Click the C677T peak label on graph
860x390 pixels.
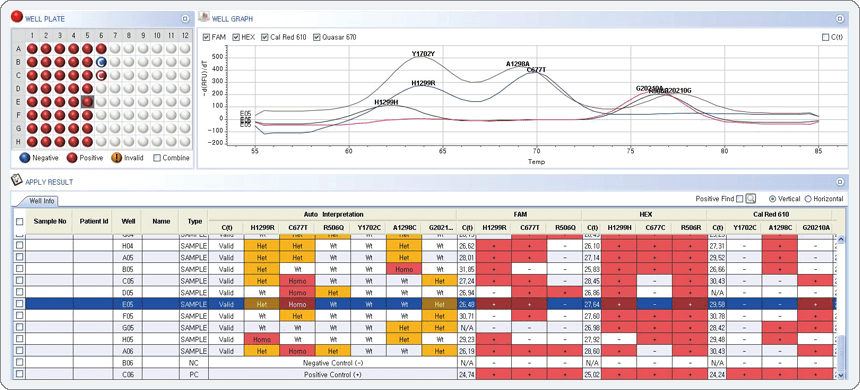pos(536,70)
